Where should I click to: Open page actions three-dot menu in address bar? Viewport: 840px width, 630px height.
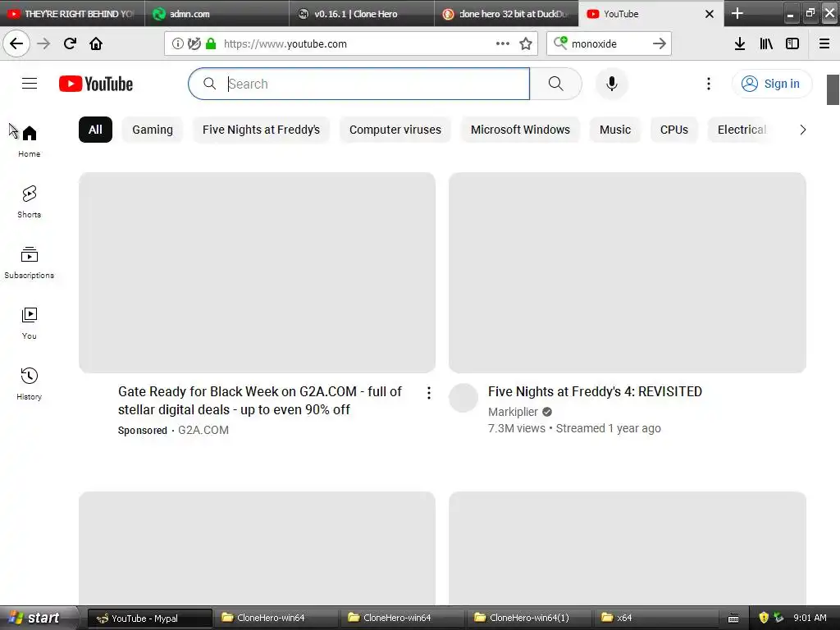click(503, 43)
